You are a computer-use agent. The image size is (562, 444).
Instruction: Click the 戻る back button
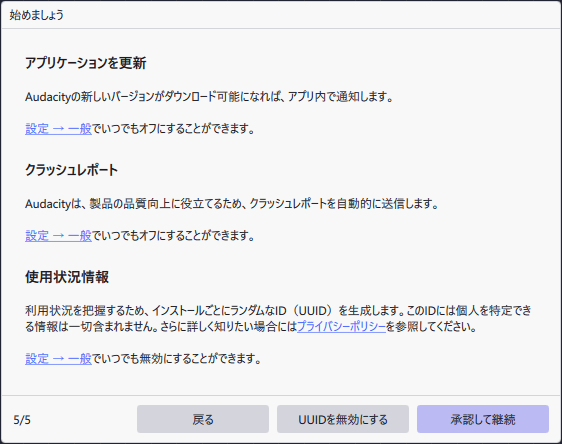pos(203,419)
